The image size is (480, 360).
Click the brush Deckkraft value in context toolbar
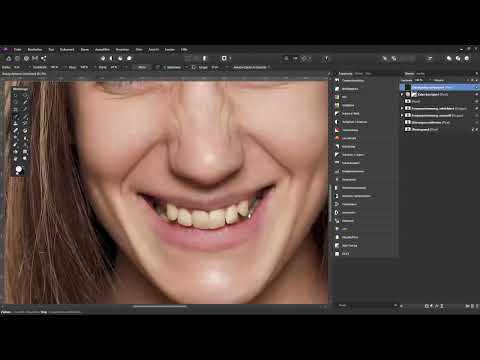point(54,67)
